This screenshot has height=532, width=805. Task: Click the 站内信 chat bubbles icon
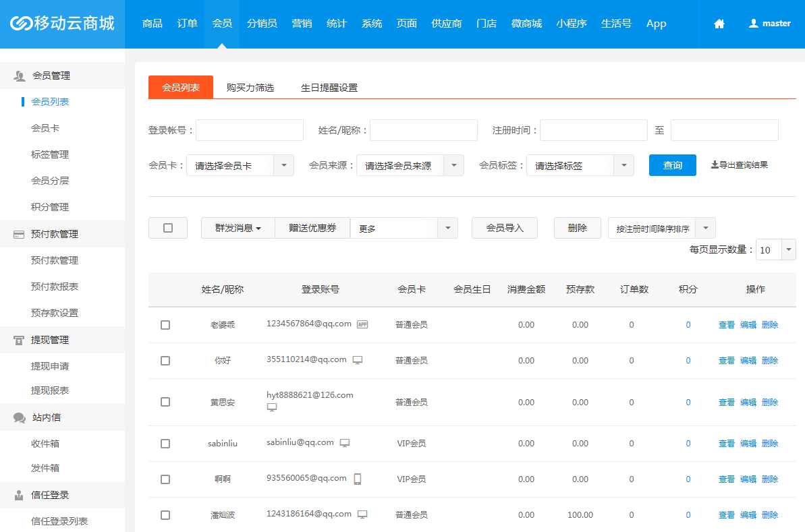[20, 417]
